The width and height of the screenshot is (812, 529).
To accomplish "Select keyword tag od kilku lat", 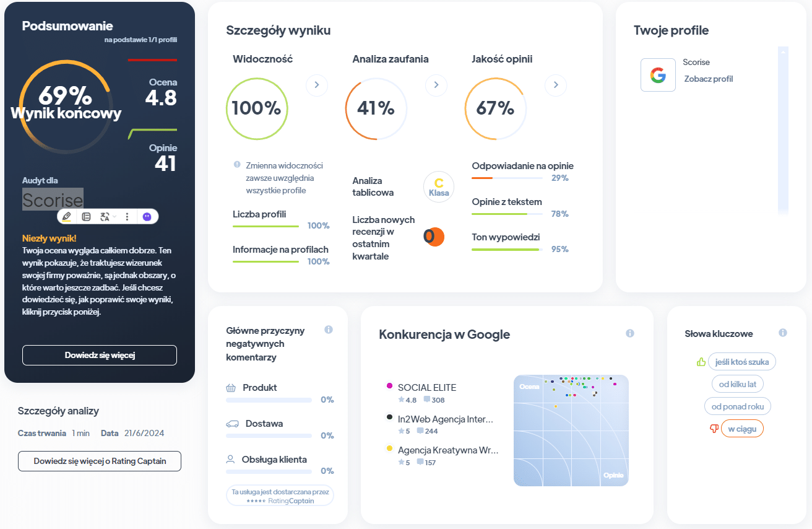I will [738, 384].
